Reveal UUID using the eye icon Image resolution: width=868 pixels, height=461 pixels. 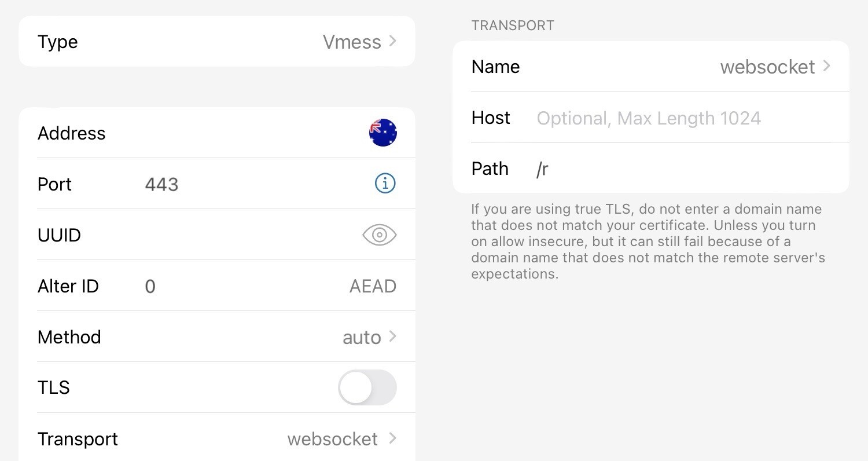tap(379, 235)
